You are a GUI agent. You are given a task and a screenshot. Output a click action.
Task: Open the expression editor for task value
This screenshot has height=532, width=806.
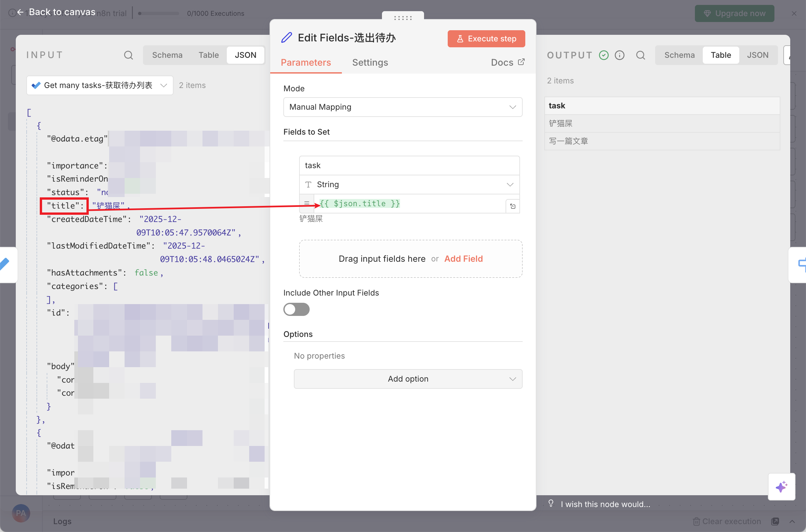click(513, 206)
